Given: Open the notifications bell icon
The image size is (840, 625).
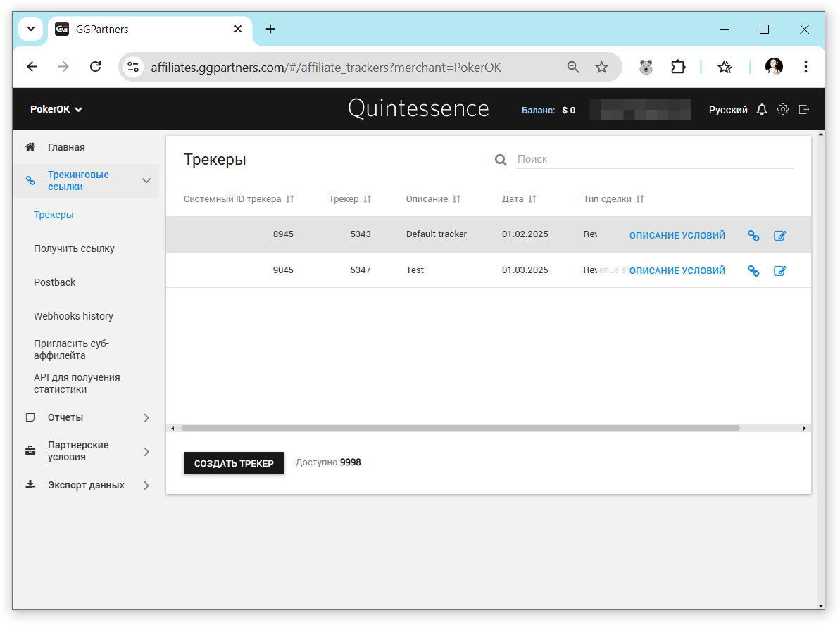Looking at the screenshot, I should [x=761, y=110].
